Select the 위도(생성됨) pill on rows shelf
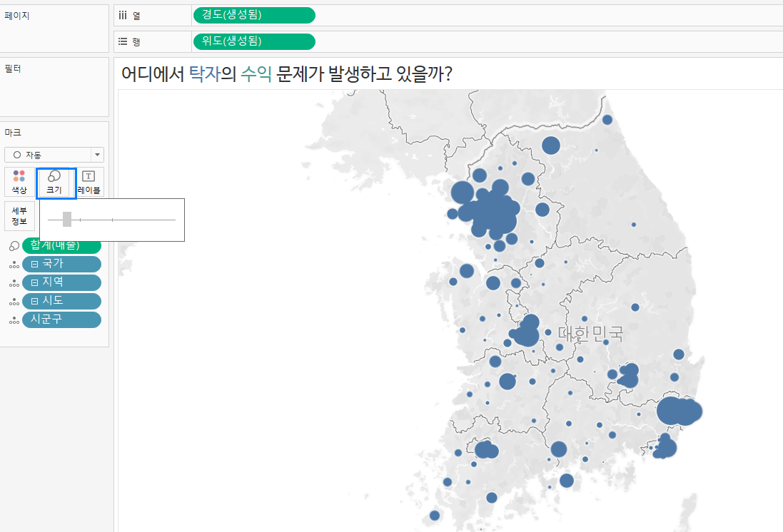 point(253,41)
